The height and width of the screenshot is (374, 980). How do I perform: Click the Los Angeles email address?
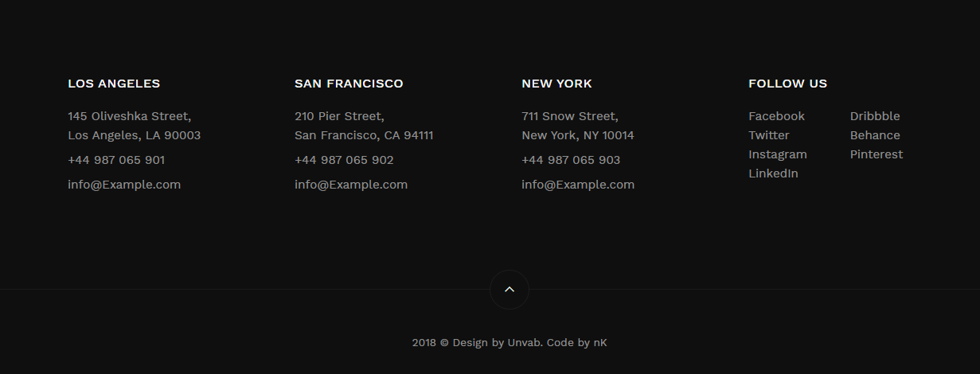(124, 185)
